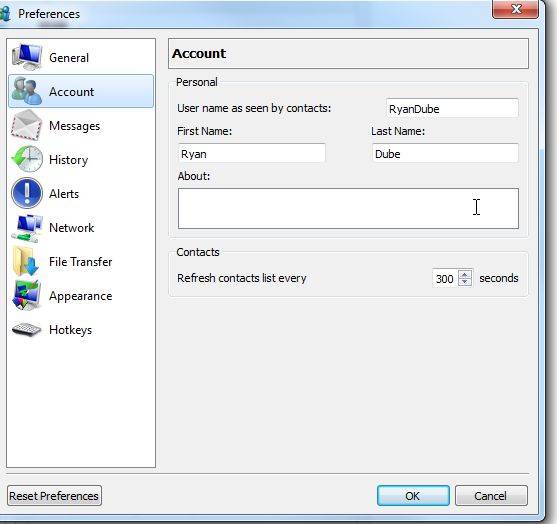Click the Personal group label
Viewport: 557px width, 524px height.
click(x=197, y=82)
